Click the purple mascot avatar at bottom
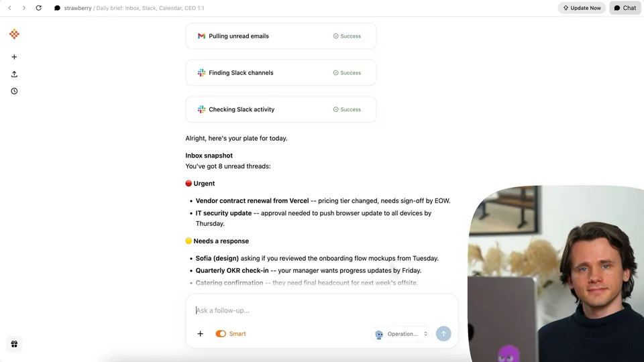The width and height of the screenshot is (644, 362). tap(508, 354)
